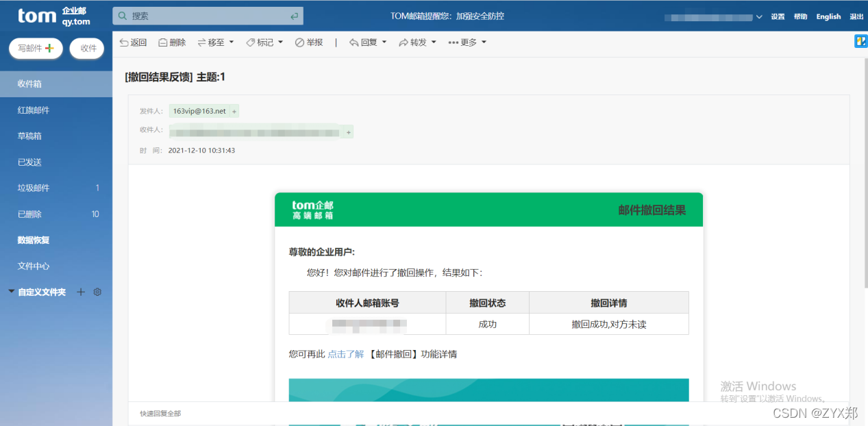Screen dimensions: 868x426
Task: Log out with 退出
Action: point(856,16)
